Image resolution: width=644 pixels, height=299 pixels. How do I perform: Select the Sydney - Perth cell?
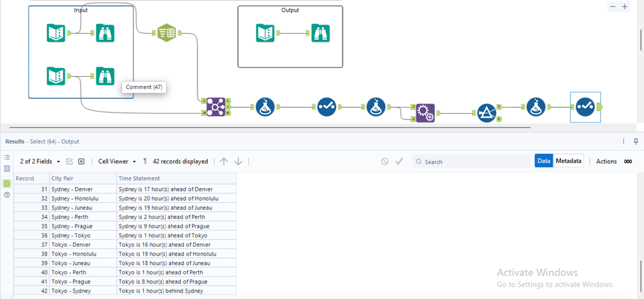click(x=83, y=217)
